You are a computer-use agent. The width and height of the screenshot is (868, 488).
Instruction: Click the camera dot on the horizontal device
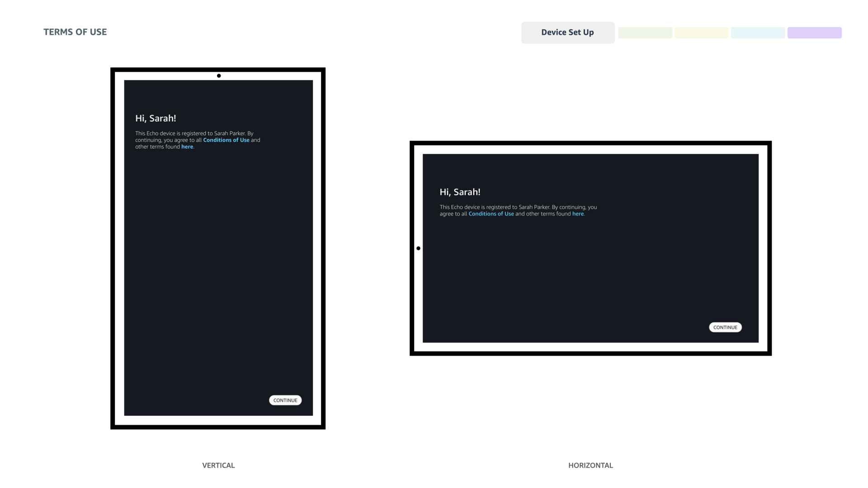(x=418, y=248)
